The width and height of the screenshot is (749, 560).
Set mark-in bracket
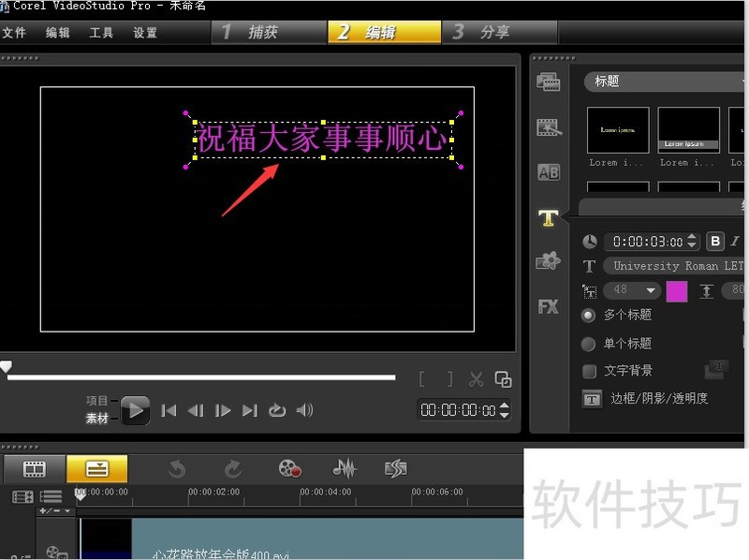pyautogui.click(x=422, y=379)
